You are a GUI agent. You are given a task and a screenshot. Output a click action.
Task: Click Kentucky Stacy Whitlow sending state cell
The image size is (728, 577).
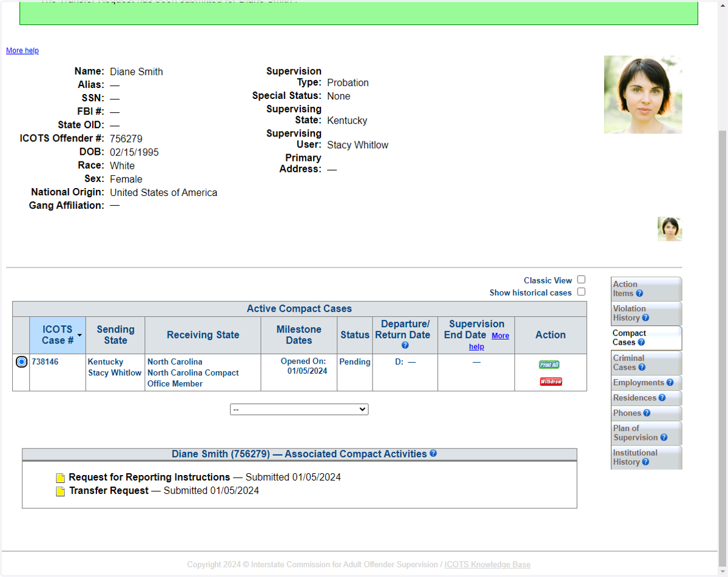pyautogui.click(x=115, y=373)
